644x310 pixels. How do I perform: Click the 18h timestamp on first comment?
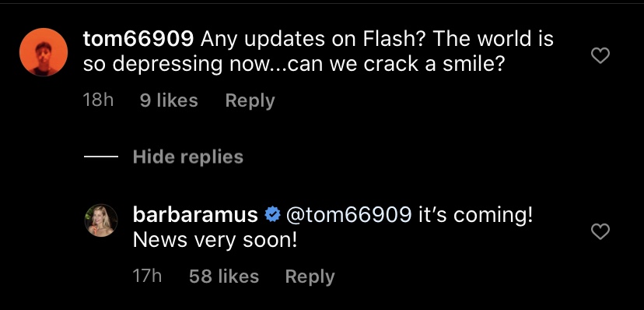[98, 100]
